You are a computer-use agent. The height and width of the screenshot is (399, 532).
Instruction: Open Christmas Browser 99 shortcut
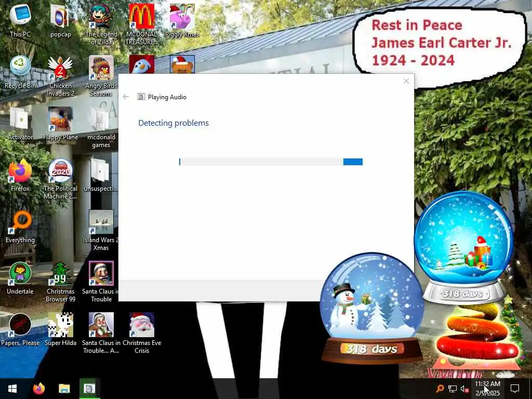pos(60,282)
